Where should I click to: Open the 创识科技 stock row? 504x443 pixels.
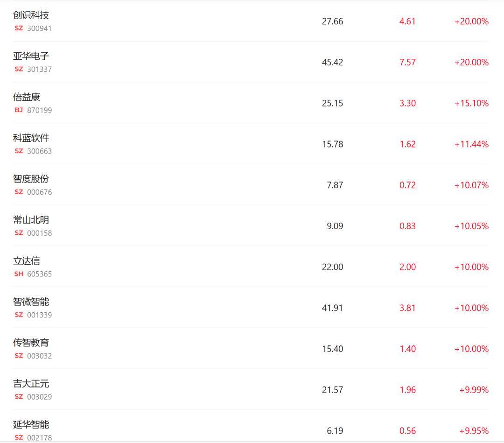click(251, 21)
